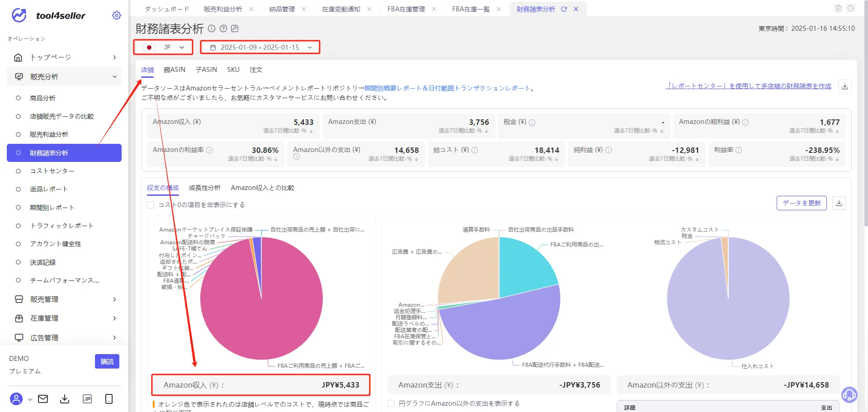Switch to the 子ASIN tab
The height and width of the screenshot is (412, 868).
206,70
